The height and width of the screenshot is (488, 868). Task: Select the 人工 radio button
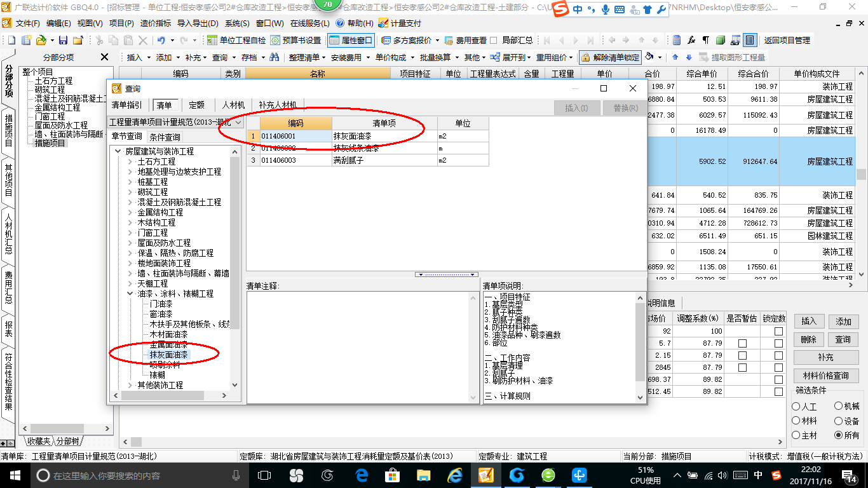(796, 407)
